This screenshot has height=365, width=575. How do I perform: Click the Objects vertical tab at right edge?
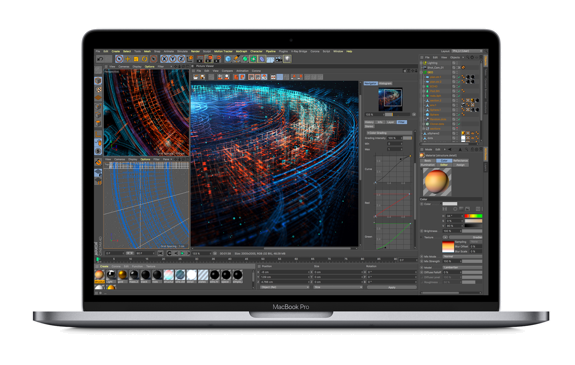click(486, 61)
